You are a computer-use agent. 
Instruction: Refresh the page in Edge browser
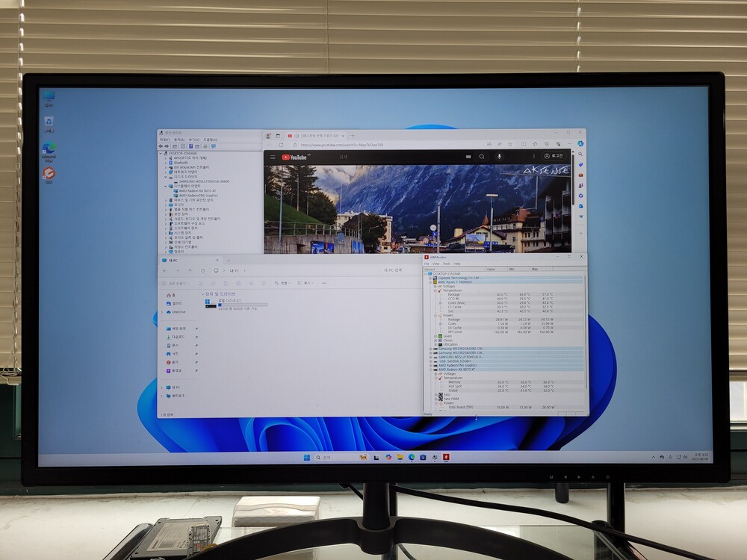pos(281,145)
